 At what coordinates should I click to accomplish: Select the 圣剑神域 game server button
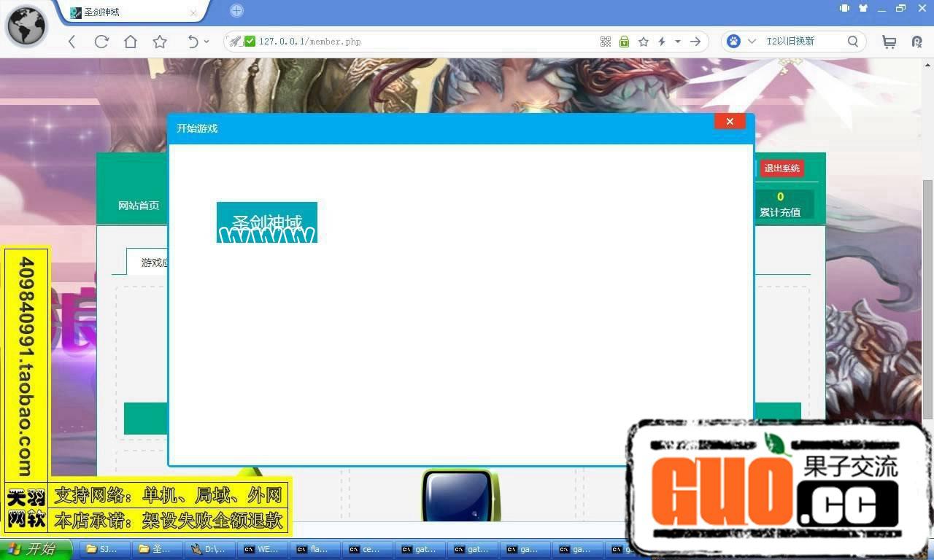click(x=267, y=222)
